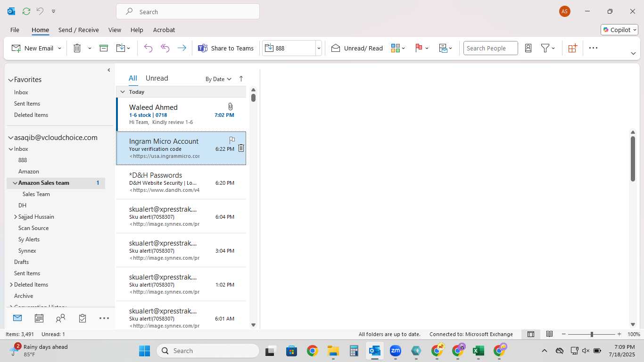Click the New Email button

[x=32, y=48]
